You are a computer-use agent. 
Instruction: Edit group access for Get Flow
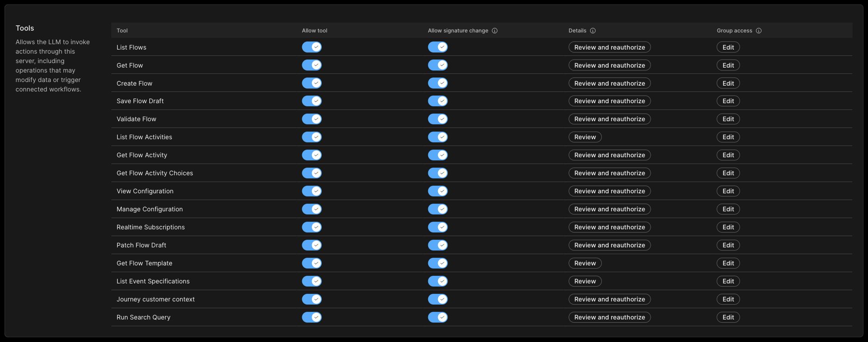click(x=728, y=65)
